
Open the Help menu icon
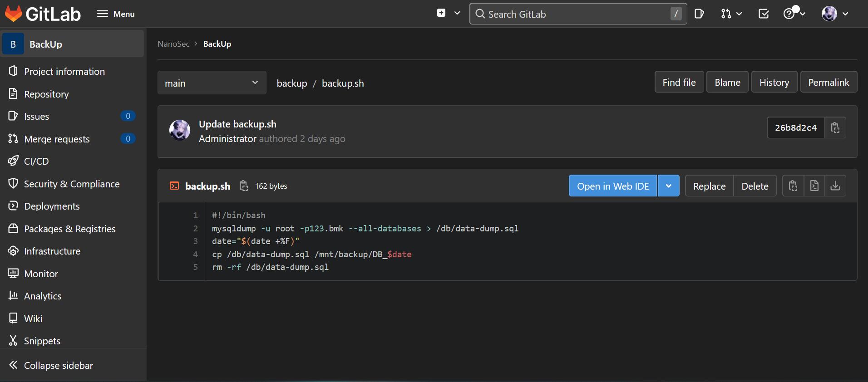(794, 13)
